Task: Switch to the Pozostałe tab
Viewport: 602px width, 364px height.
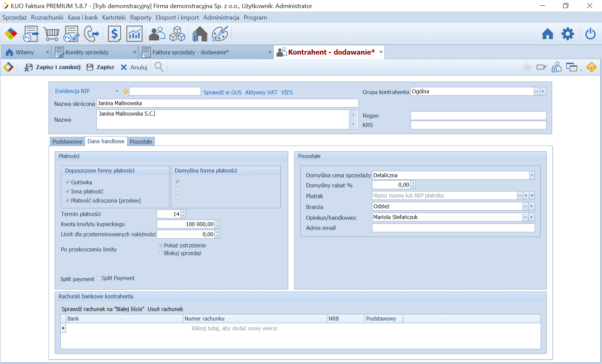Action: pyautogui.click(x=141, y=142)
